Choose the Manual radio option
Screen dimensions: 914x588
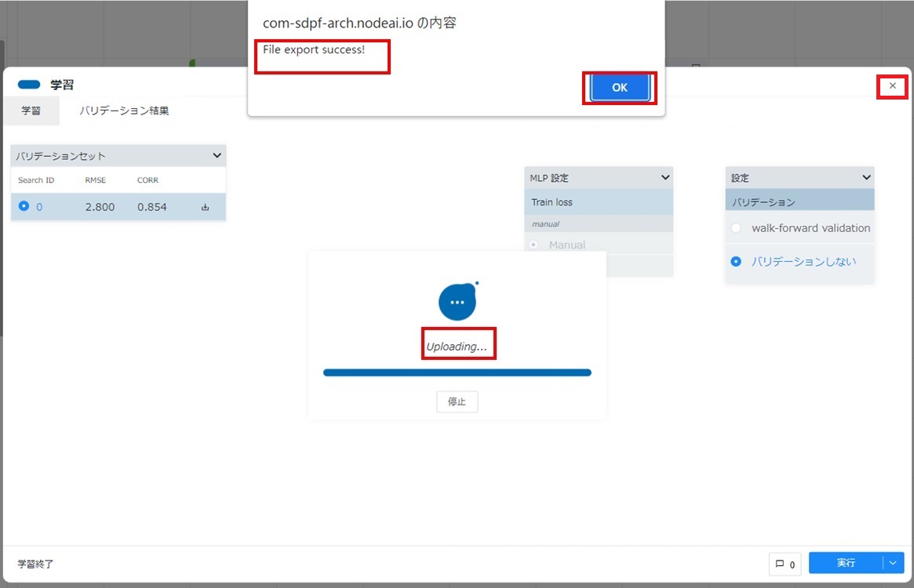pyautogui.click(x=534, y=245)
